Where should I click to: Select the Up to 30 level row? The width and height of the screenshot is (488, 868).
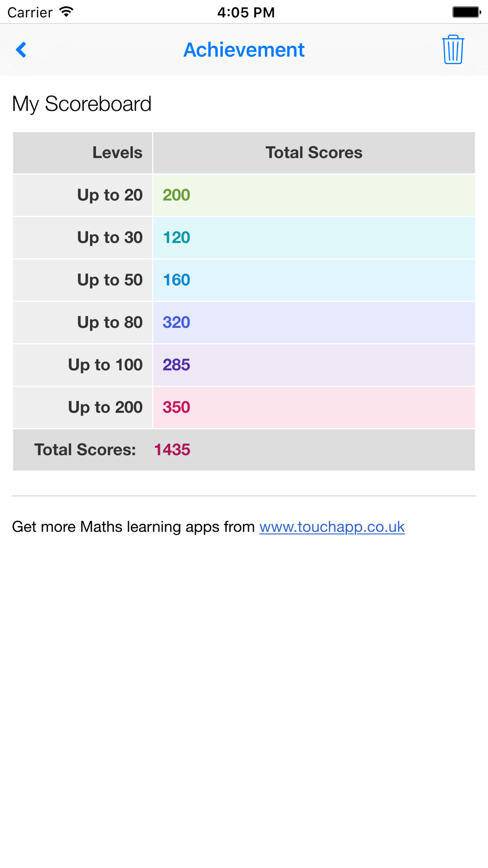tap(109, 238)
